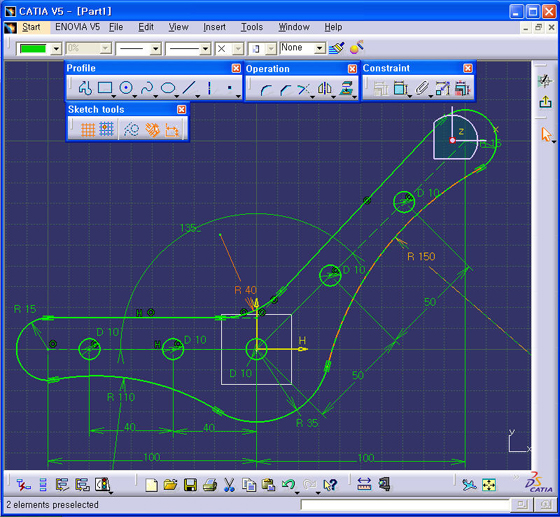Toggle Snap to Point in Sketch tools
The width and height of the screenshot is (560, 517).
pos(106,129)
